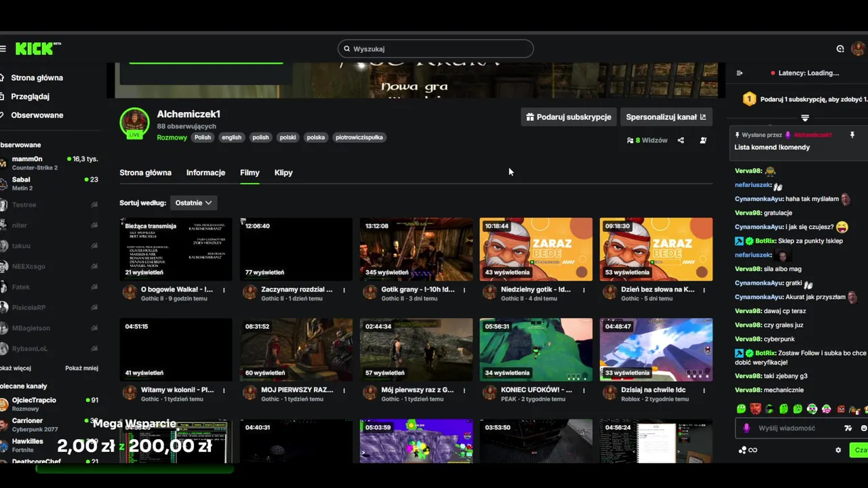Open the 08:31:52 MOJ PIERWSZY RAZ thumbnail
868x488 pixels.
click(x=296, y=350)
